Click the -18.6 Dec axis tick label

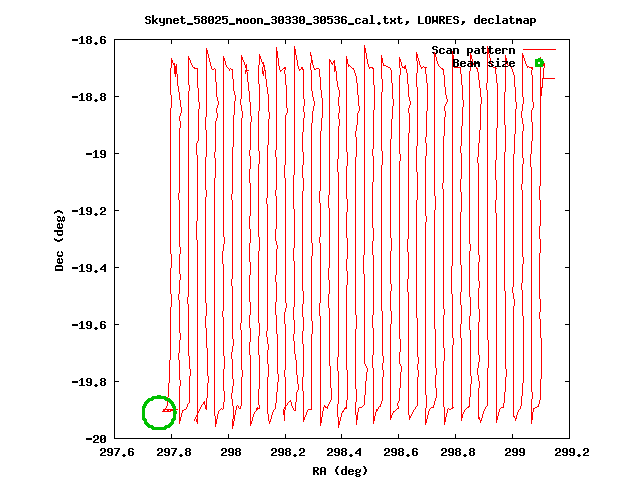coord(89,40)
